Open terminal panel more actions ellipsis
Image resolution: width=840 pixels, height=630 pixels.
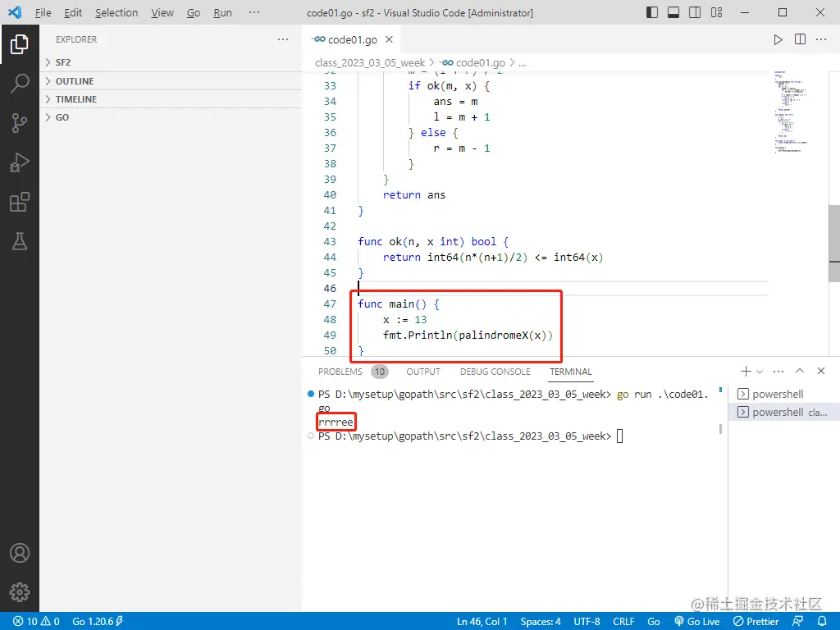pos(778,372)
